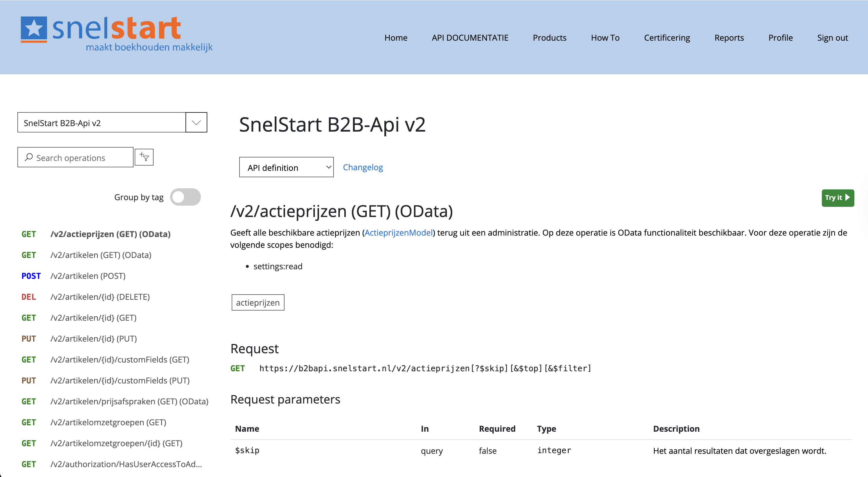Open the Certificering page
Screen dimensions: 868x477
(x=667, y=37)
